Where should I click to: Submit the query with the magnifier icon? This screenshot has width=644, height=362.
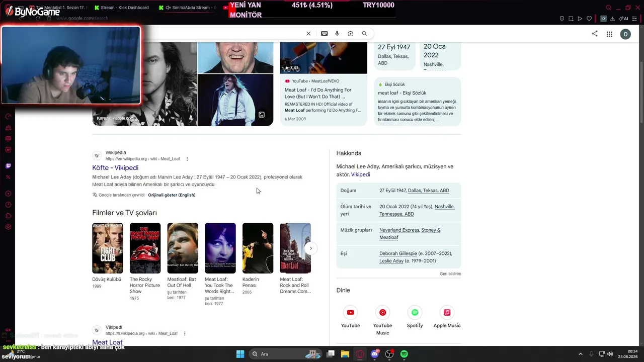[x=364, y=34]
